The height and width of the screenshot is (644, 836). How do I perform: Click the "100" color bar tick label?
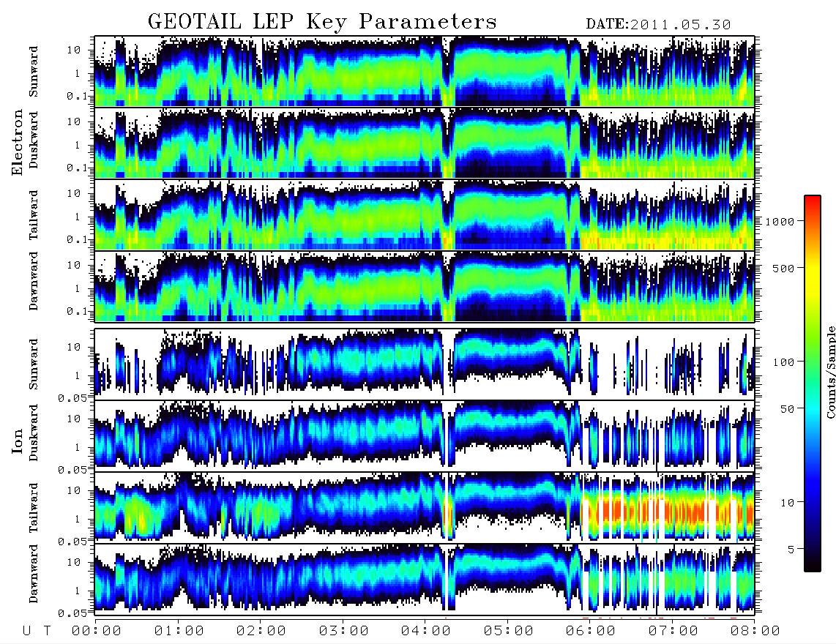(x=783, y=362)
